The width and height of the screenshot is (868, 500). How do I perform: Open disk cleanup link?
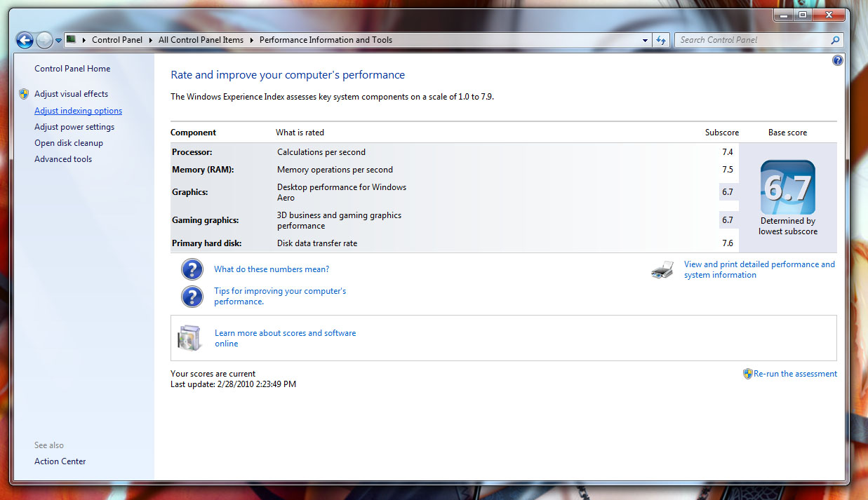[69, 143]
